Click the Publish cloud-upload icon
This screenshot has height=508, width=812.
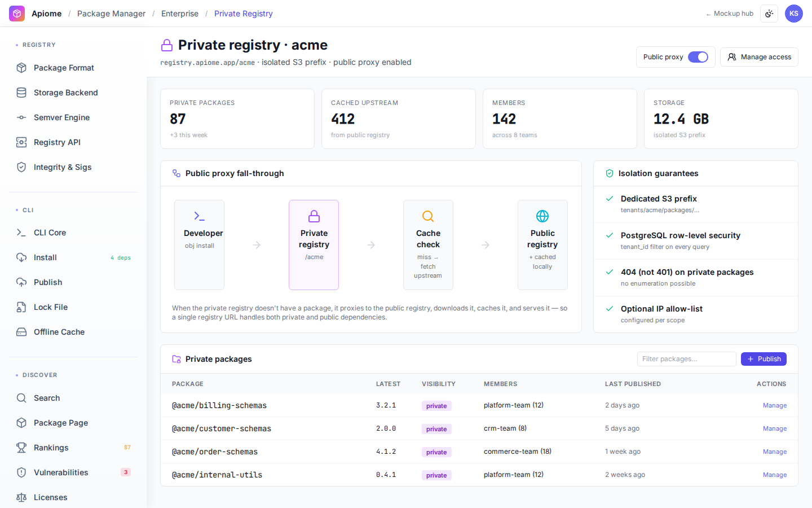[21, 282]
